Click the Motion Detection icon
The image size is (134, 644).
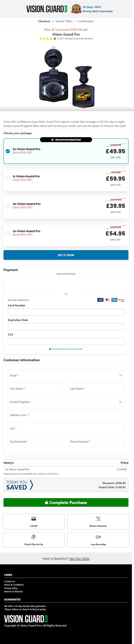(98, 519)
